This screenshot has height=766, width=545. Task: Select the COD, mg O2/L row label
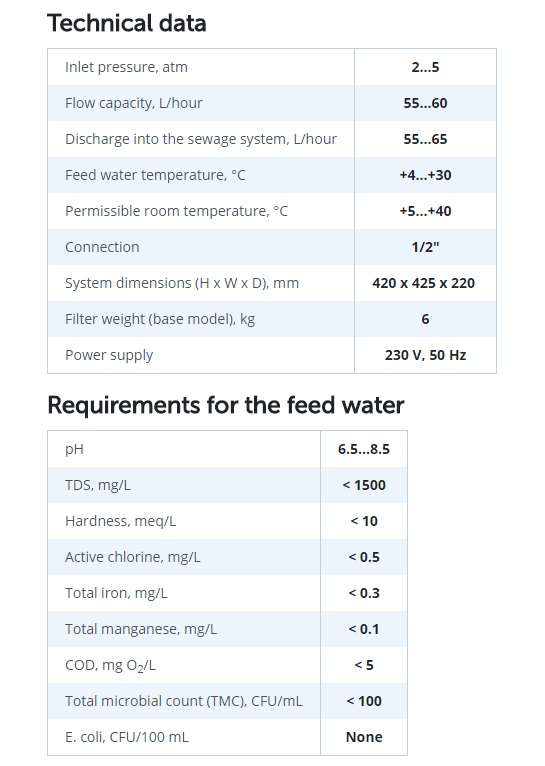point(110,665)
